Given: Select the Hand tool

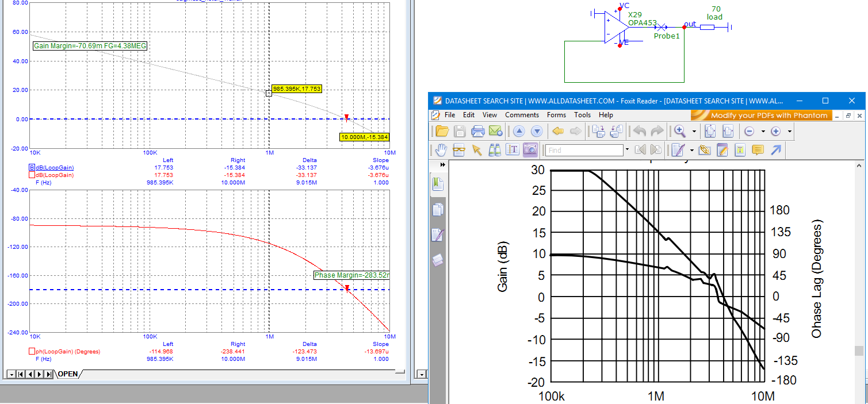Looking at the screenshot, I should click(x=441, y=150).
